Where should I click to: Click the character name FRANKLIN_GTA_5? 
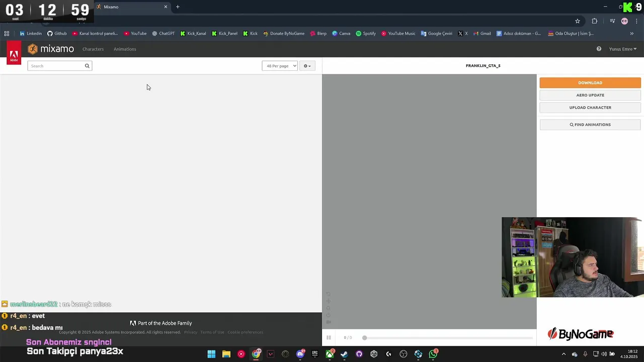coord(483,66)
